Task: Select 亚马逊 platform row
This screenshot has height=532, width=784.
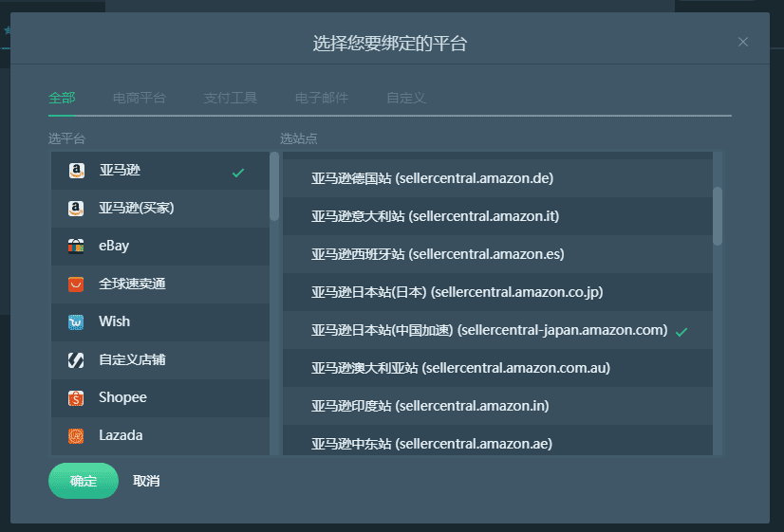Action: (160, 171)
